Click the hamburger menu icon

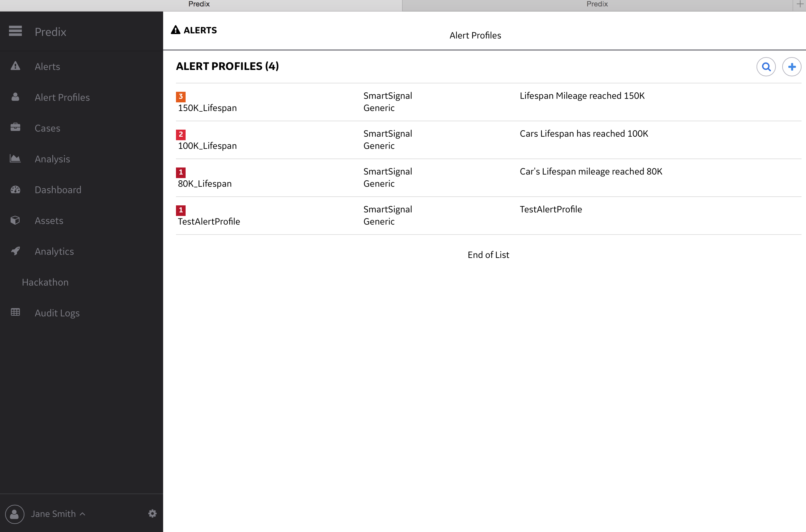[x=15, y=31]
